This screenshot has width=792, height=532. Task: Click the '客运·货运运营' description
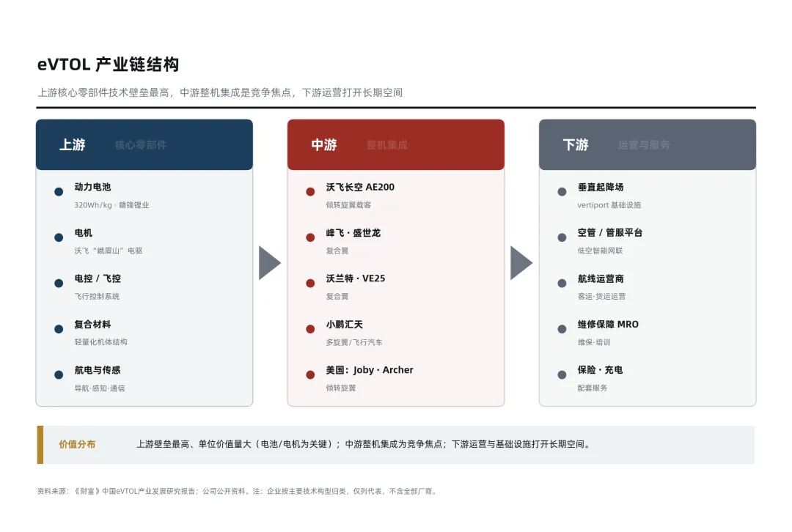tap(601, 296)
